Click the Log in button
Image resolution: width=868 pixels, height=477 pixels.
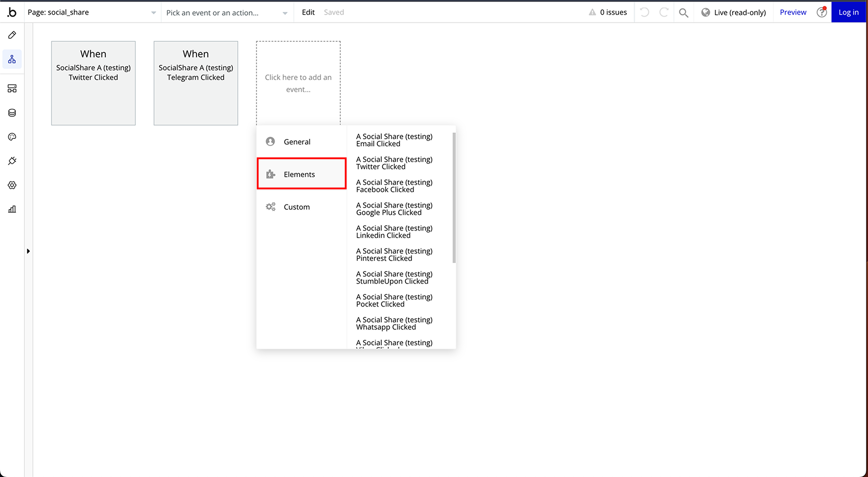[848, 12]
